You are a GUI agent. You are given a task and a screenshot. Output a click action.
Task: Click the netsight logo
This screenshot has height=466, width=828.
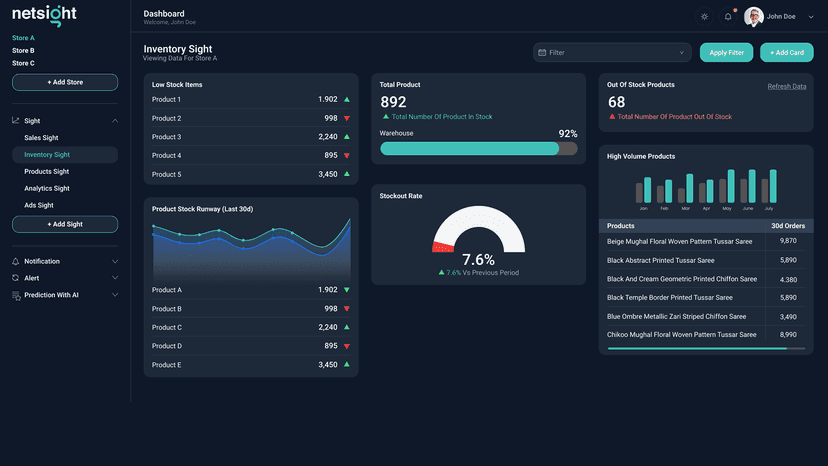click(x=44, y=15)
